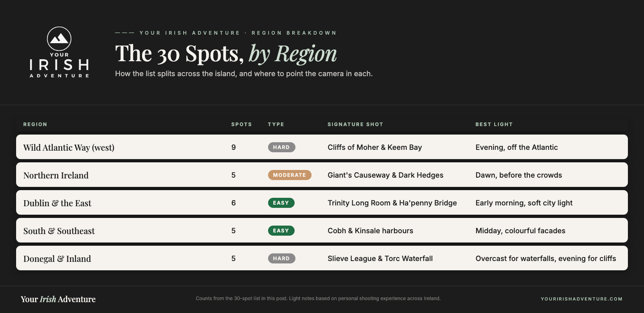Click the EASY badge in South & Southeast row
The image size is (644, 313).
tap(281, 231)
